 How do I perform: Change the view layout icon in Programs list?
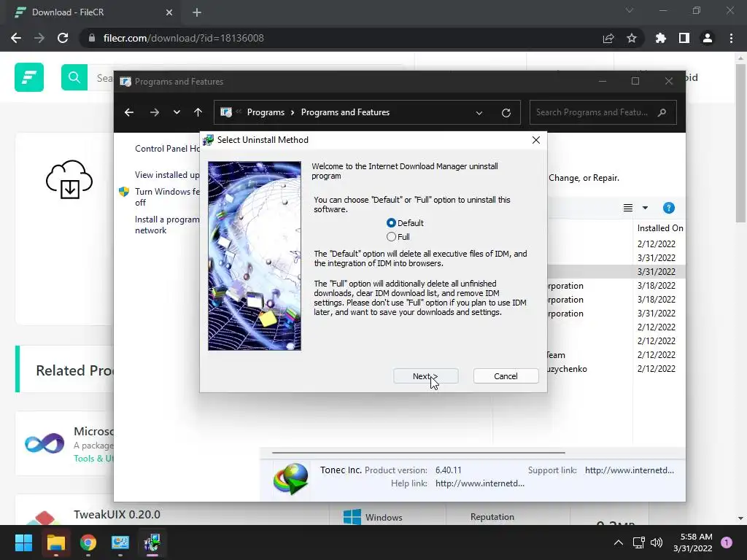[x=628, y=208]
